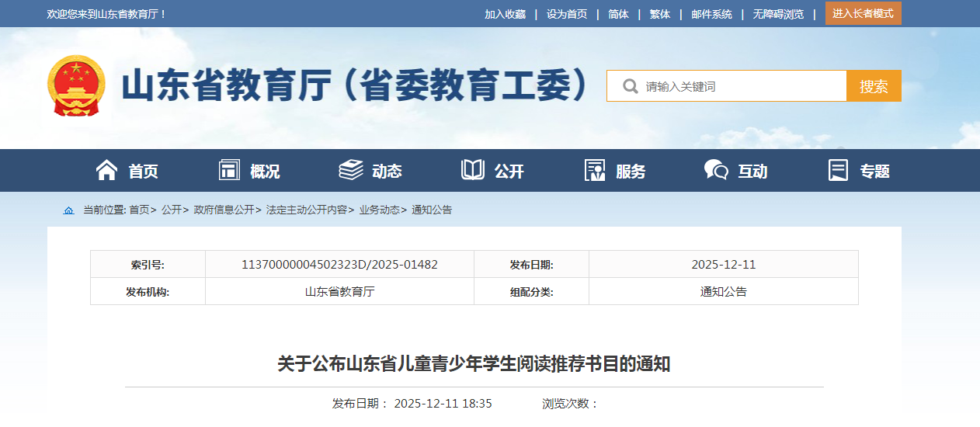Click the national emblem logo
The width and height of the screenshot is (980, 427).
(x=76, y=85)
